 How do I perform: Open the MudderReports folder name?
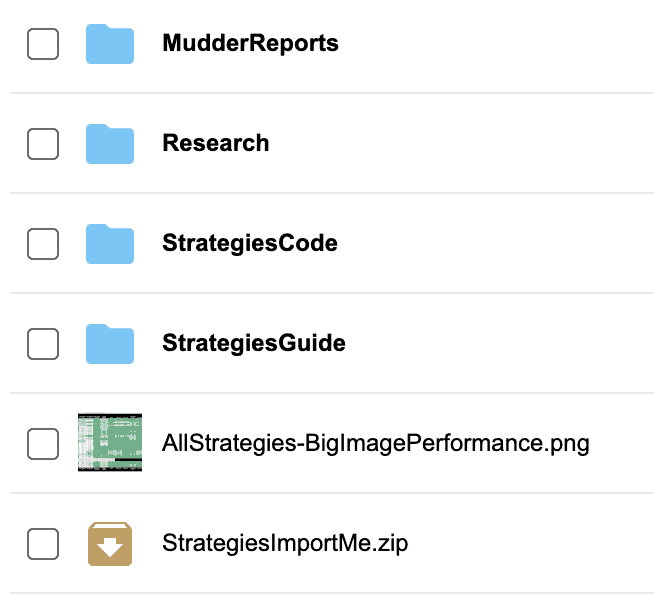point(250,44)
